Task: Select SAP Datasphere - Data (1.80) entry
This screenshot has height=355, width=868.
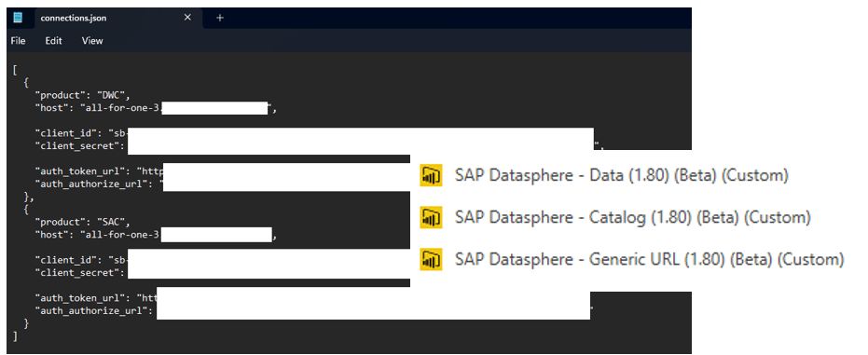Action: [x=621, y=175]
